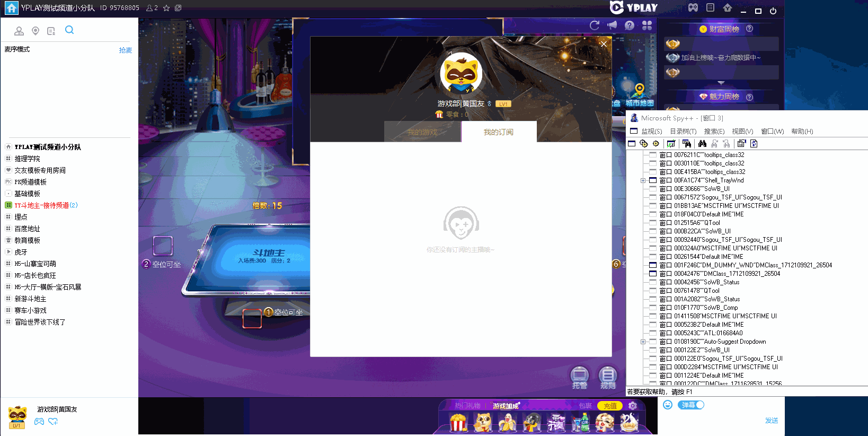Switch to 我的订阅 tab
This screenshot has width=868, height=436.
499,132
